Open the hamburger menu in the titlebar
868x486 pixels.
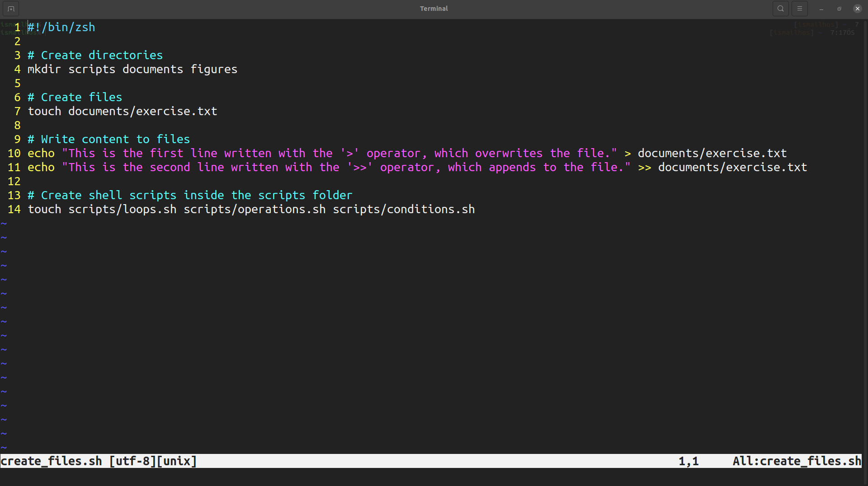799,9
